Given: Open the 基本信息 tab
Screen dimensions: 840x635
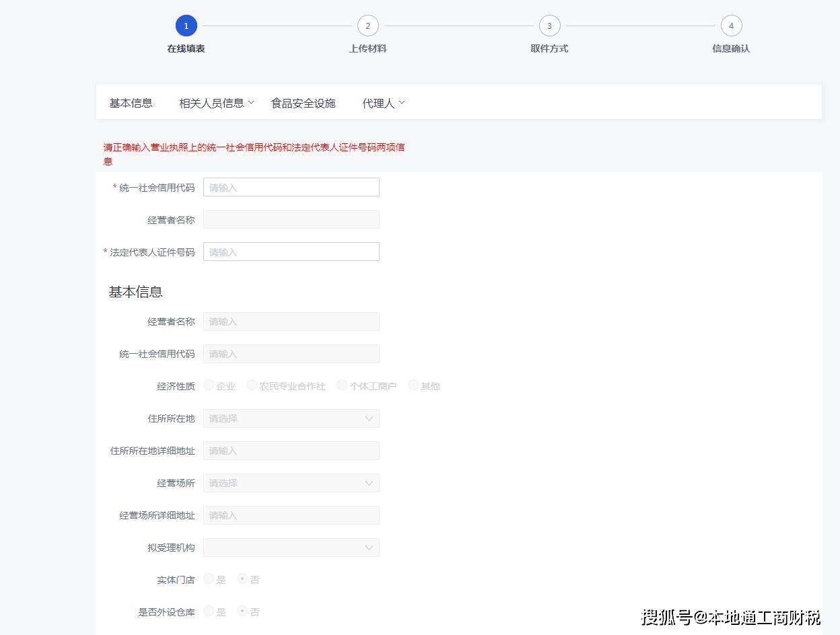Looking at the screenshot, I should [x=131, y=103].
